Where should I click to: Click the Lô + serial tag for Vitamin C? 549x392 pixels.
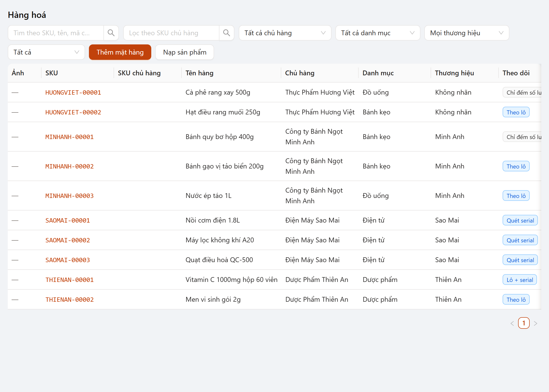click(x=520, y=280)
